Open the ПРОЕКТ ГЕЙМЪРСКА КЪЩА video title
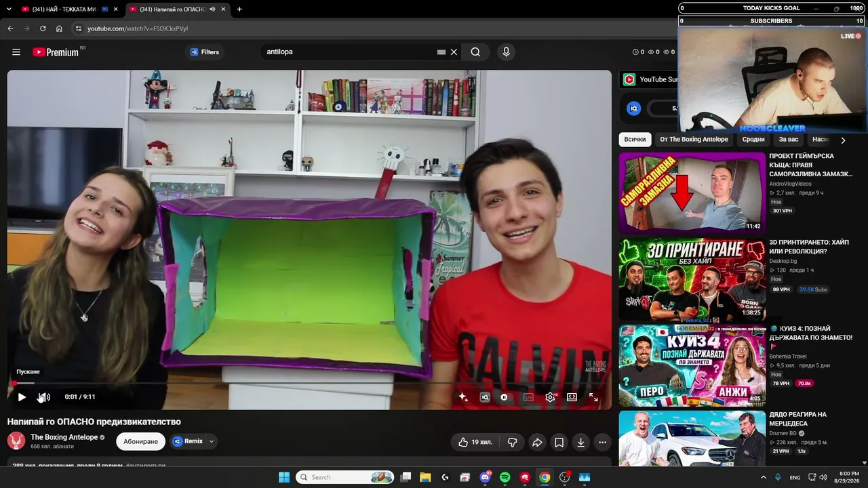Screen dimensions: 868x488 [811, 165]
